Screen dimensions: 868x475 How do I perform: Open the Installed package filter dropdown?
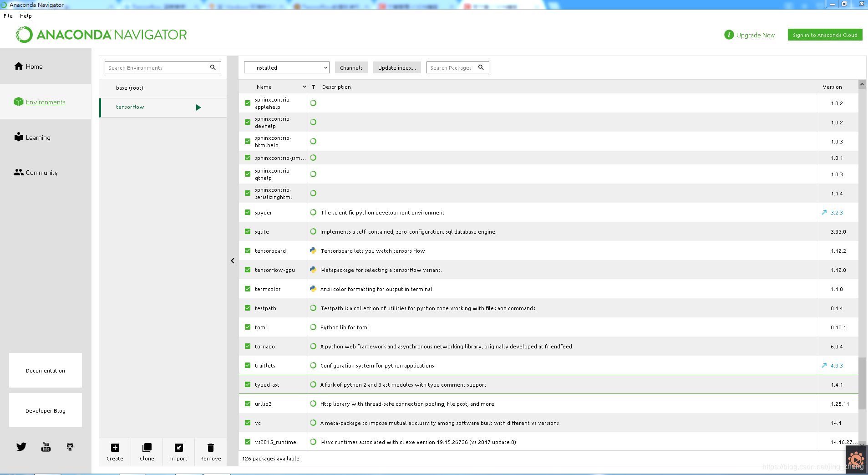coord(286,67)
